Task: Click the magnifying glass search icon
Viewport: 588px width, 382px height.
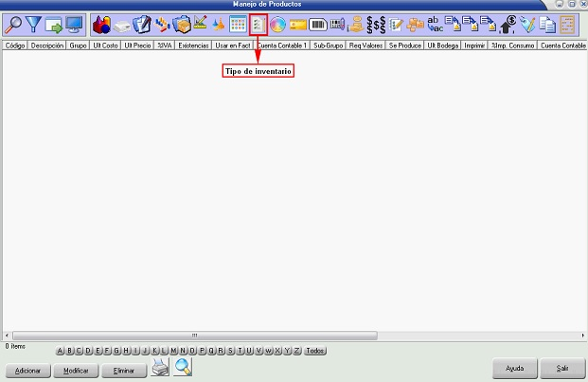Action: pos(14,25)
